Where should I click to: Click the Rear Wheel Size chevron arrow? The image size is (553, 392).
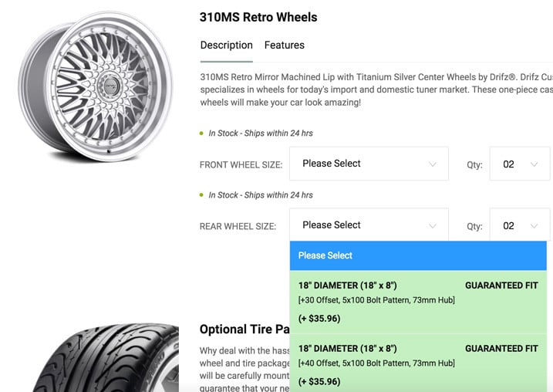433,226
